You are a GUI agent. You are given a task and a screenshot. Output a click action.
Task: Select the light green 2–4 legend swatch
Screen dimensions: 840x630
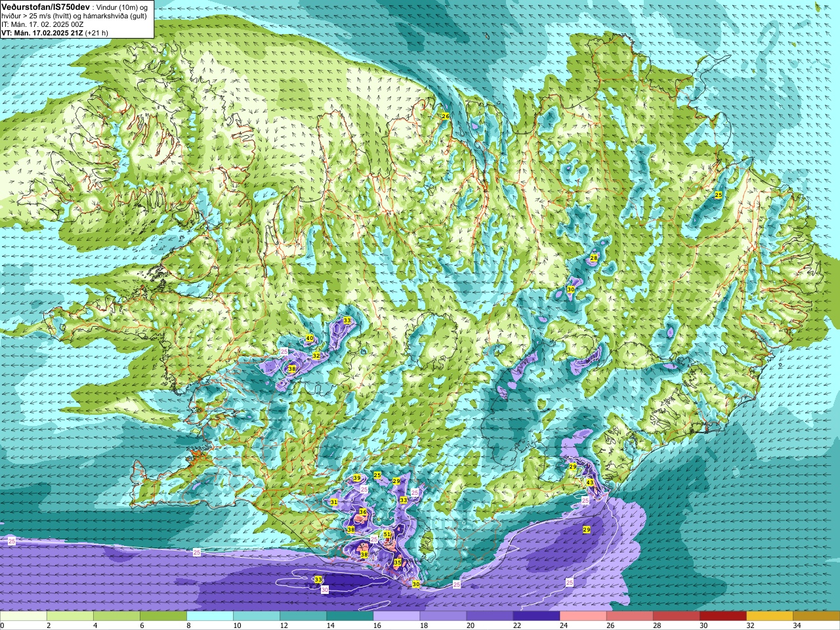tap(70, 616)
